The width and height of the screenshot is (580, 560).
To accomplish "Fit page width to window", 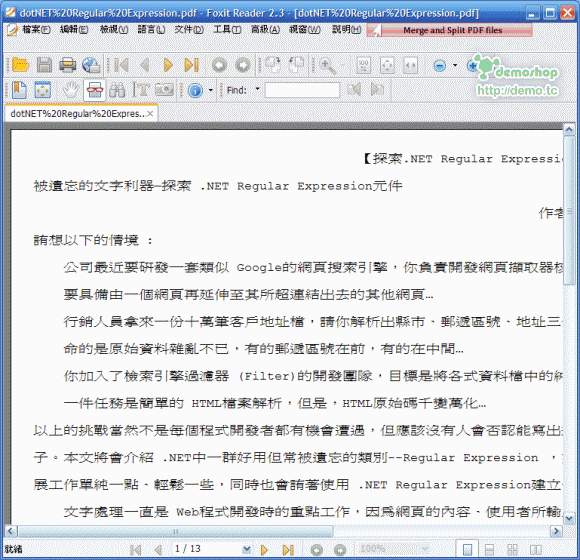I will (x=411, y=66).
